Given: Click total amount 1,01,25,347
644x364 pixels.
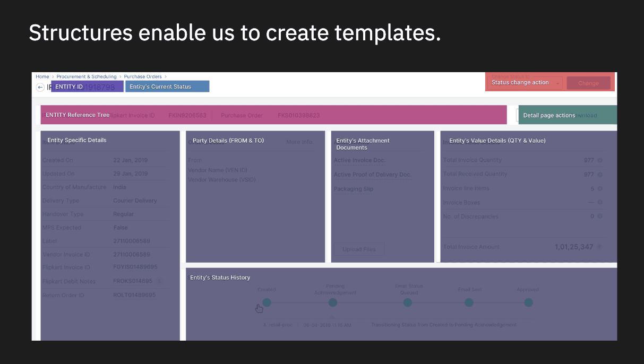Looking at the screenshot, I should coord(574,247).
